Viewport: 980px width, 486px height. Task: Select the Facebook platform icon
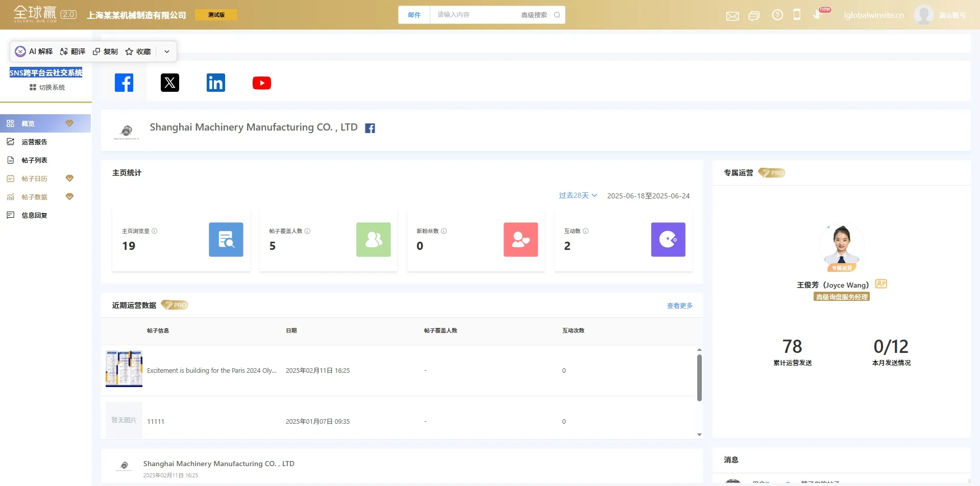124,83
